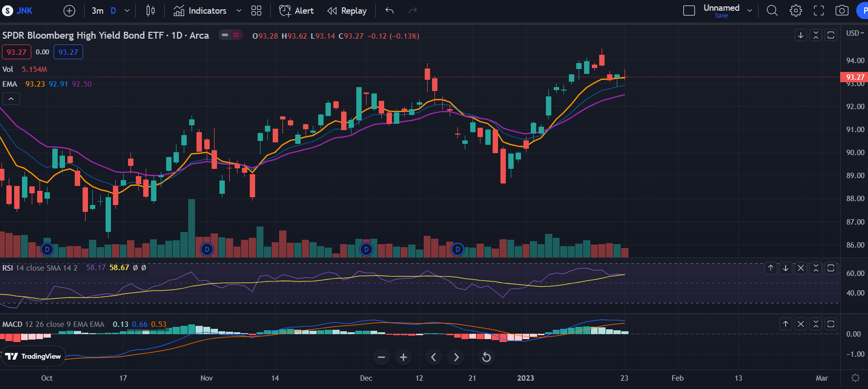Click the layout setup square icon
This screenshot has height=389, width=868.
[689, 11]
